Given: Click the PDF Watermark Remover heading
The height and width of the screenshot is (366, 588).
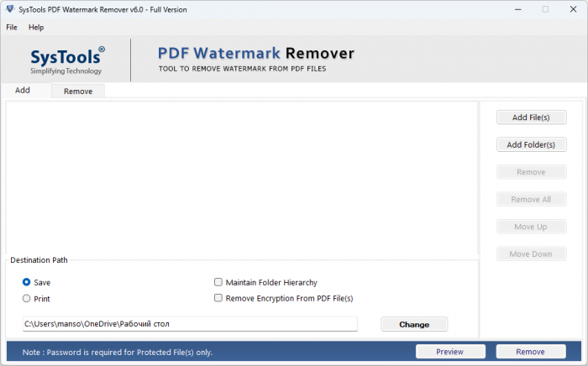Looking at the screenshot, I should click(256, 53).
